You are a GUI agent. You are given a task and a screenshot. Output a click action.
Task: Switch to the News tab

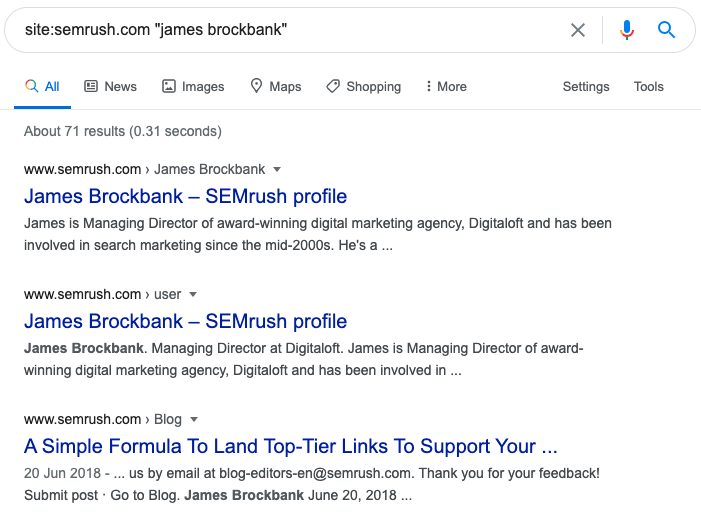(120, 87)
